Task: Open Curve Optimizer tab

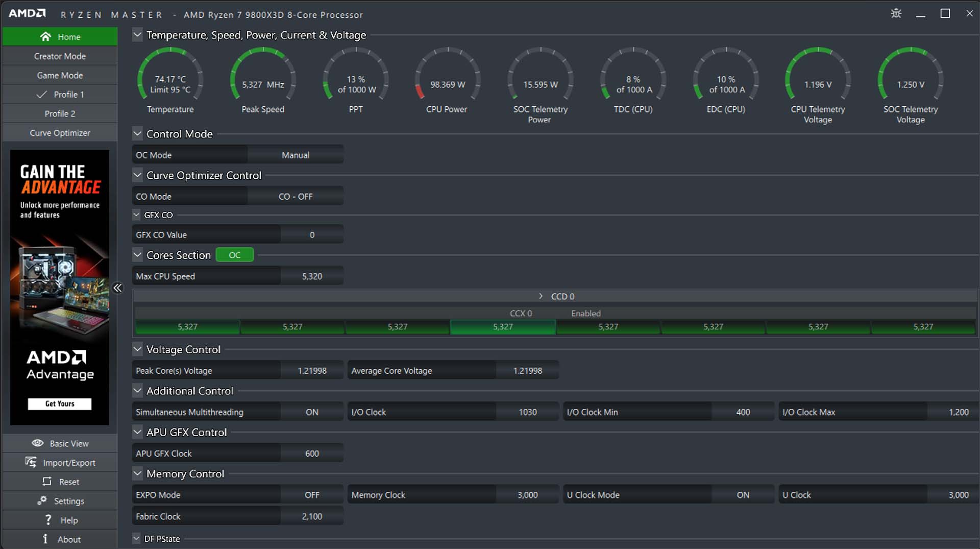Action: click(60, 133)
